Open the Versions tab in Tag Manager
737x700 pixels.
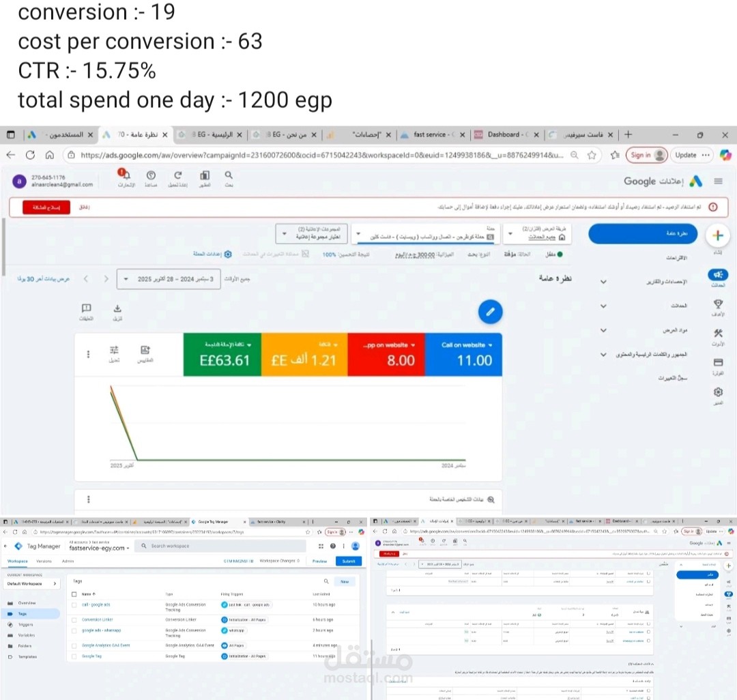(x=44, y=562)
